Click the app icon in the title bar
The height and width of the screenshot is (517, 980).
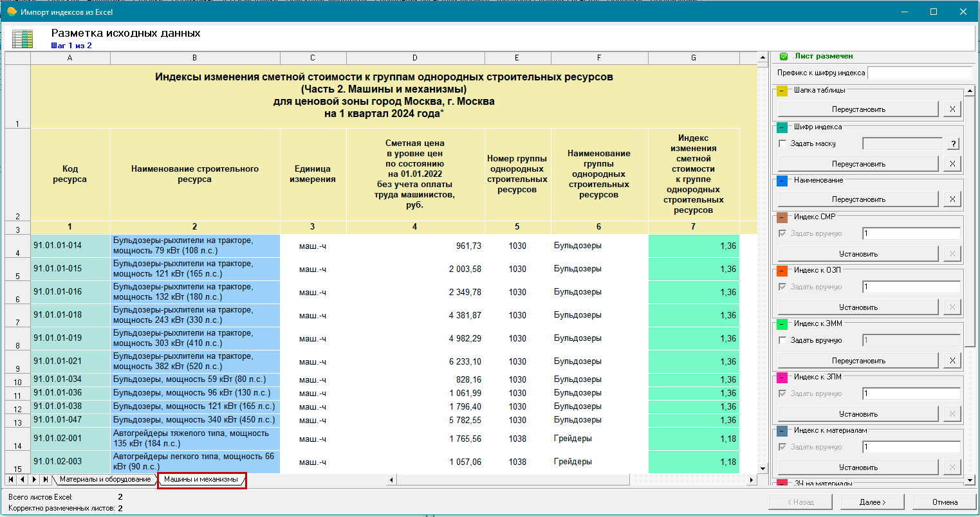pyautogui.click(x=12, y=12)
